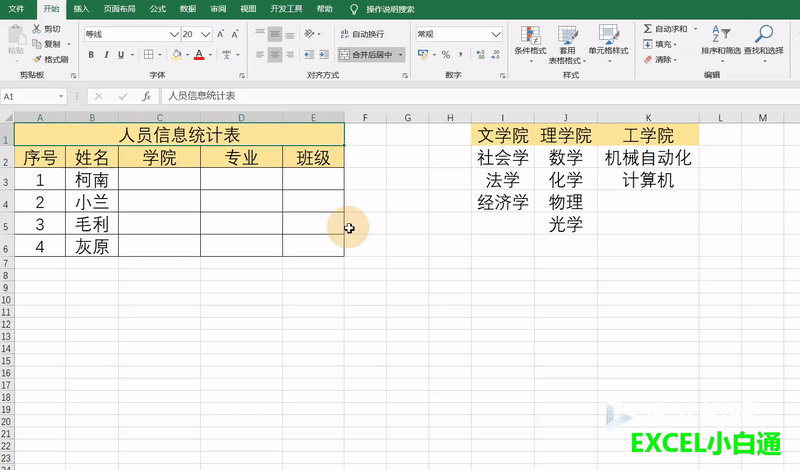
Task: Click the increase decimal places icon
Action: click(x=481, y=54)
